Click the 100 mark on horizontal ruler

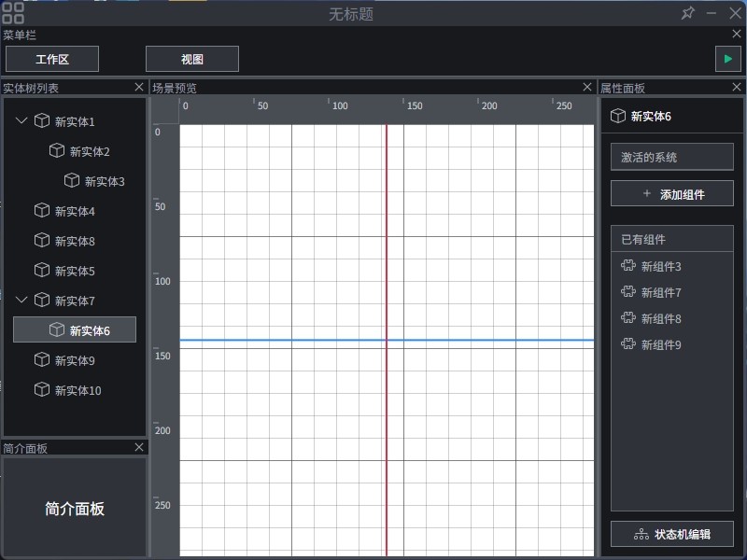(x=340, y=105)
